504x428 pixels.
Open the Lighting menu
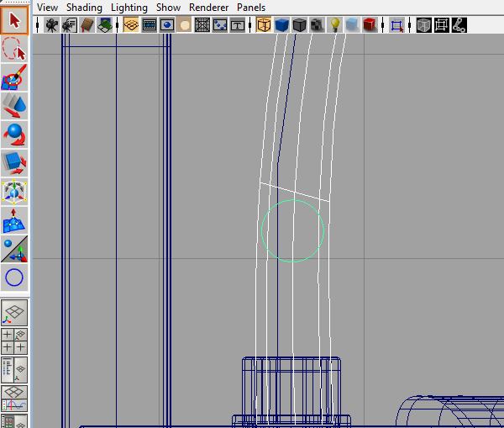click(129, 8)
